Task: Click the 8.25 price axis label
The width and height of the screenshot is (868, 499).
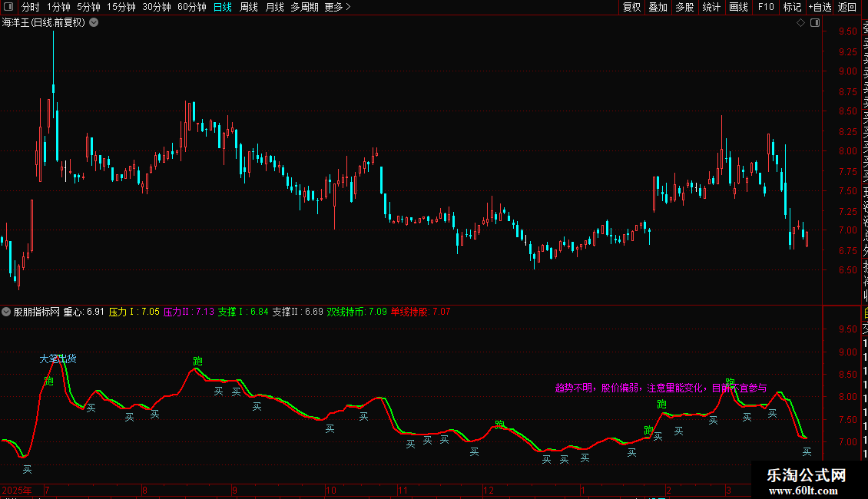Action: [x=847, y=132]
